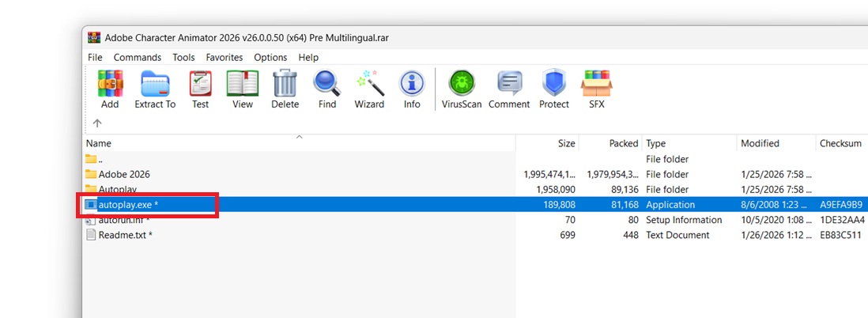Click the checksum A9EFA9B9 cell
This screenshot has width=868, height=318.
pos(841,204)
